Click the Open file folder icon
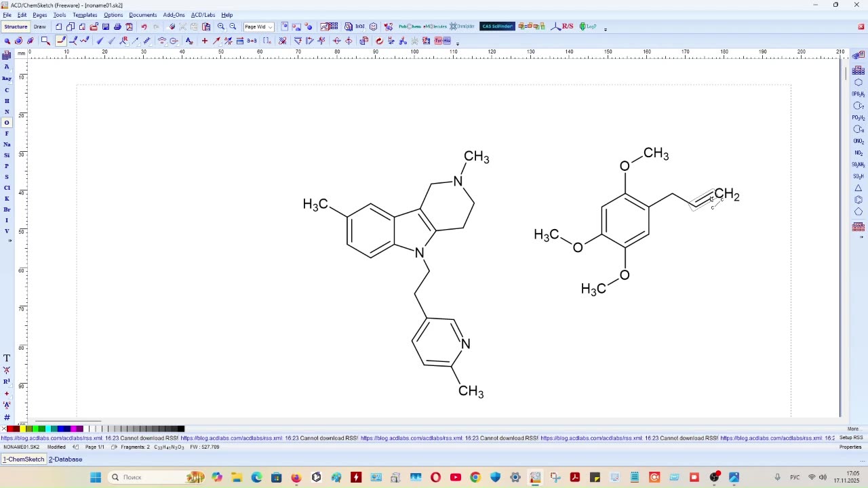This screenshot has width=868, height=488. tap(94, 26)
